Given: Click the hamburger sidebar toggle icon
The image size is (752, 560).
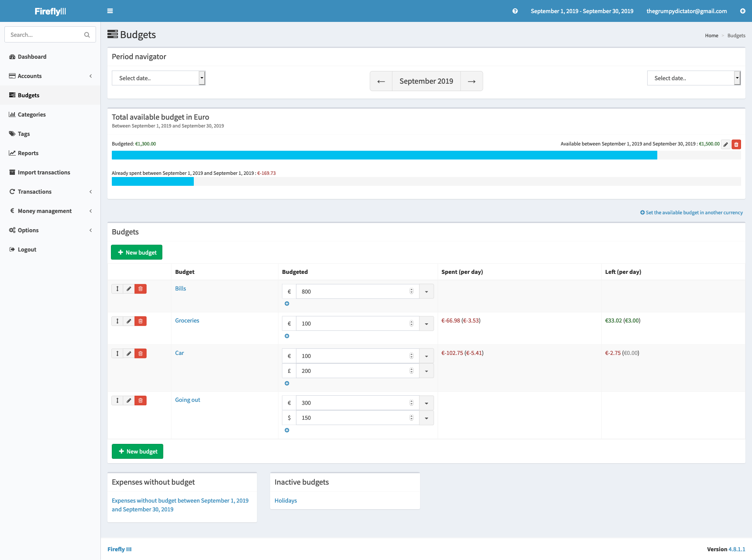Looking at the screenshot, I should pos(110,11).
